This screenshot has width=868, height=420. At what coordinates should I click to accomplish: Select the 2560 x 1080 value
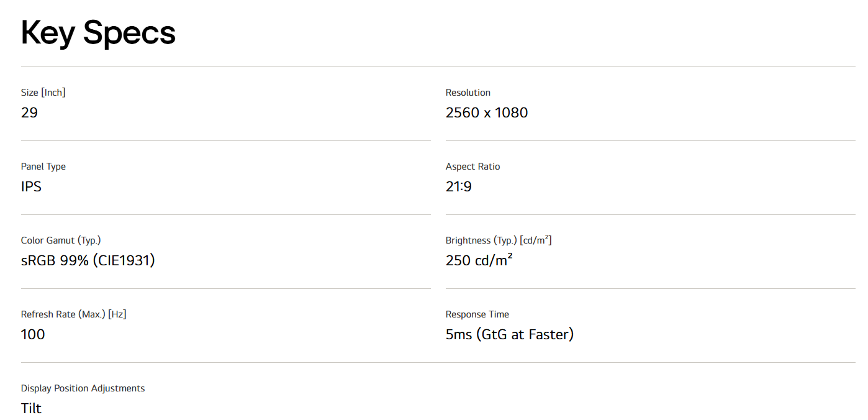click(x=486, y=112)
